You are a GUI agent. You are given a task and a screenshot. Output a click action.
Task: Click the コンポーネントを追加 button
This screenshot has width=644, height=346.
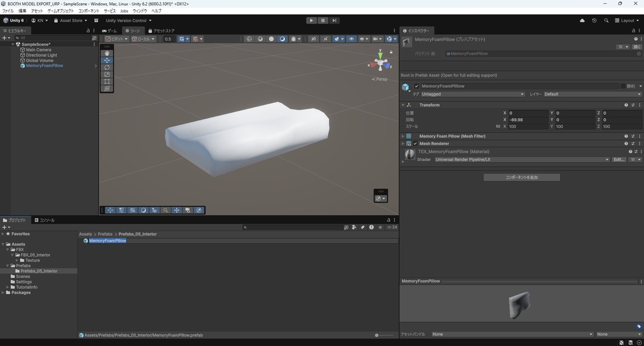click(x=521, y=177)
